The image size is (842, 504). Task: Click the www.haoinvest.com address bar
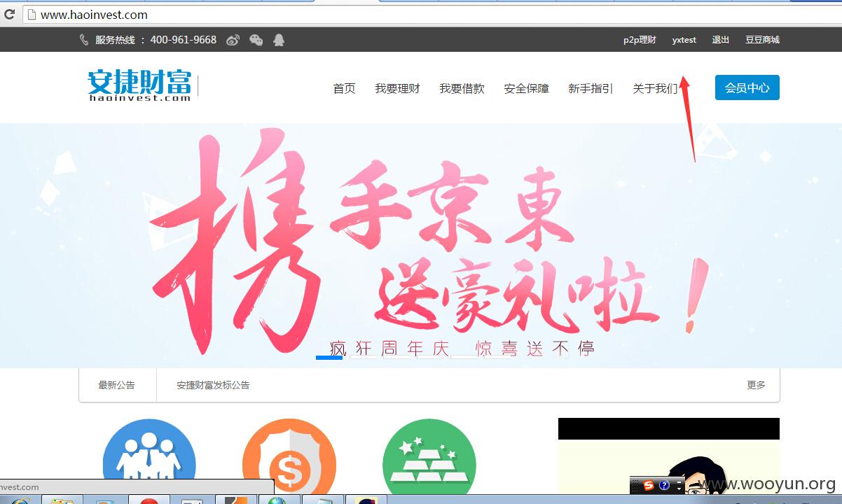click(431, 14)
